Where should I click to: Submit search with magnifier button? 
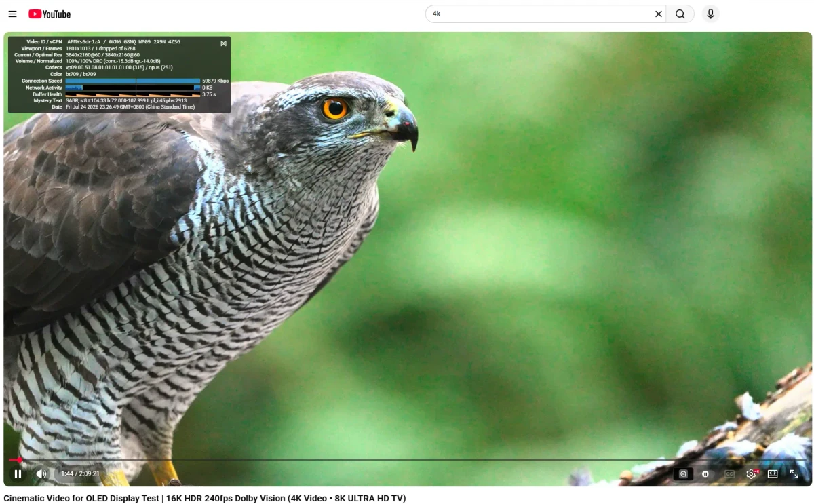(680, 14)
